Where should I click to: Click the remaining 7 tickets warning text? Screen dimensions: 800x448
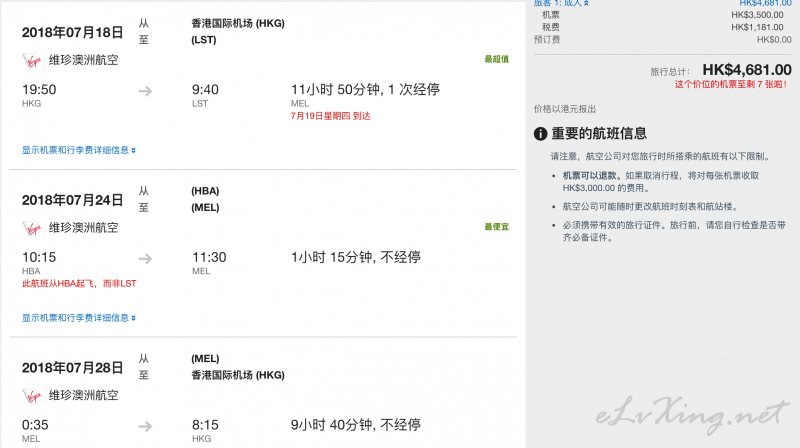[x=731, y=84]
